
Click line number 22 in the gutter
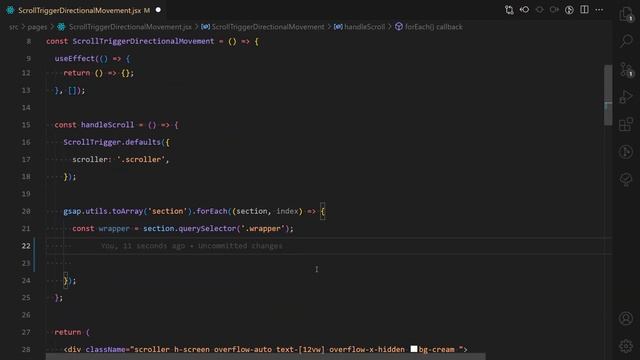pos(26,246)
